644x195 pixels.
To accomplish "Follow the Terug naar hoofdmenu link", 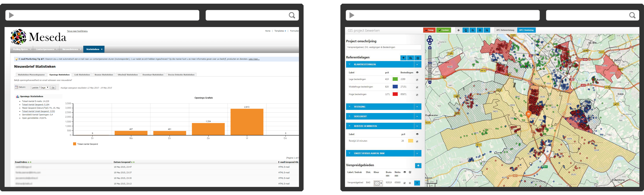I will tap(77, 31).
